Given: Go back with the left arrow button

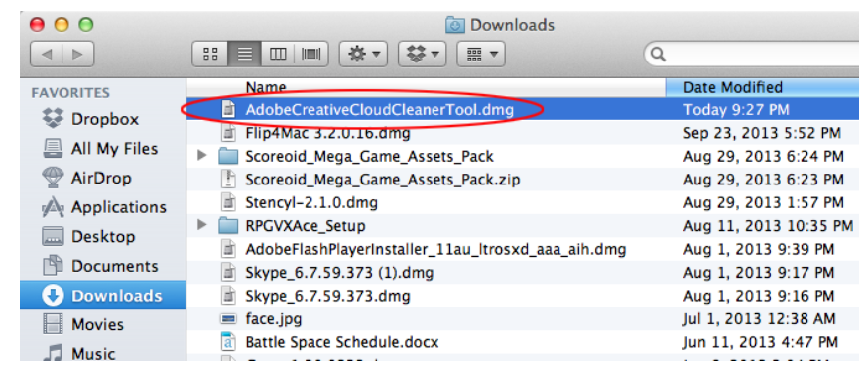Looking at the screenshot, I should tap(46, 55).
